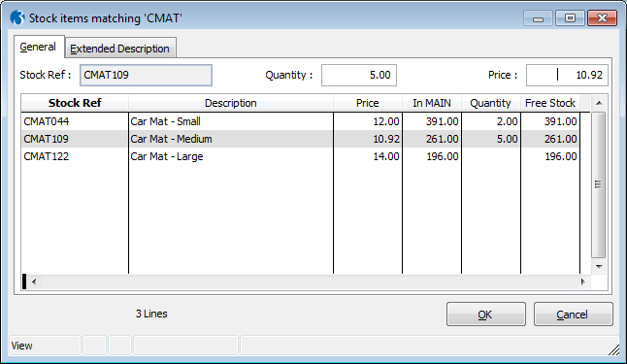Click the 'Car Mat - Small' description
The width and height of the screenshot is (627, 364).
coord(166,121)
